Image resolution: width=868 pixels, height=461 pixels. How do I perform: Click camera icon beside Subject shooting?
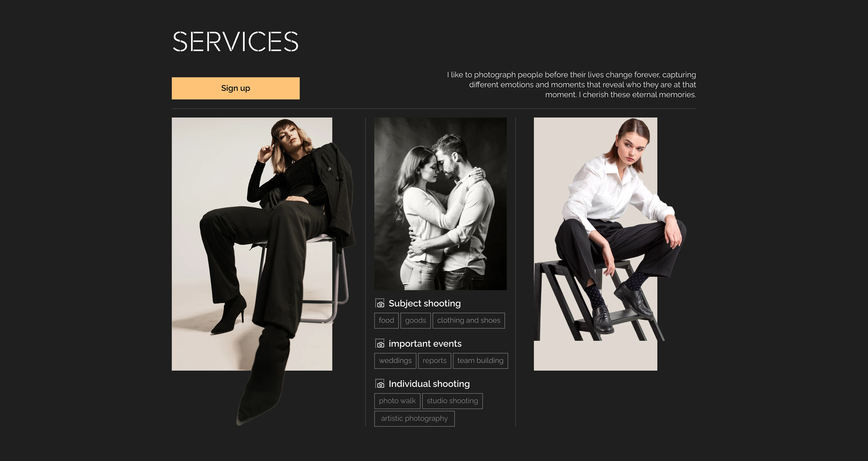point(380,303)
